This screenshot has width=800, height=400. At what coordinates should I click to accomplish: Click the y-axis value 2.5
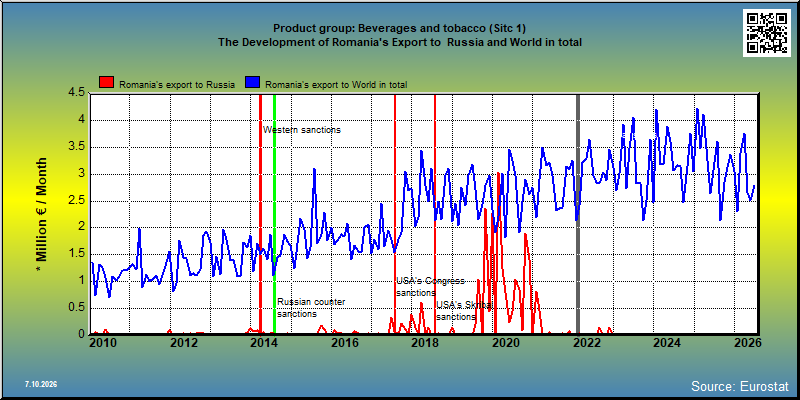[77, 201]
